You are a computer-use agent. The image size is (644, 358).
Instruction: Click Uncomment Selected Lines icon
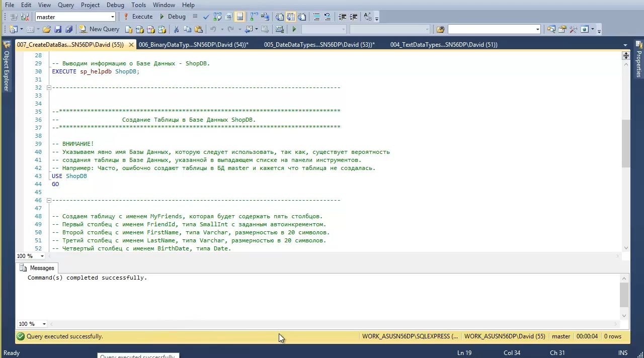click(x=328, y=17)
